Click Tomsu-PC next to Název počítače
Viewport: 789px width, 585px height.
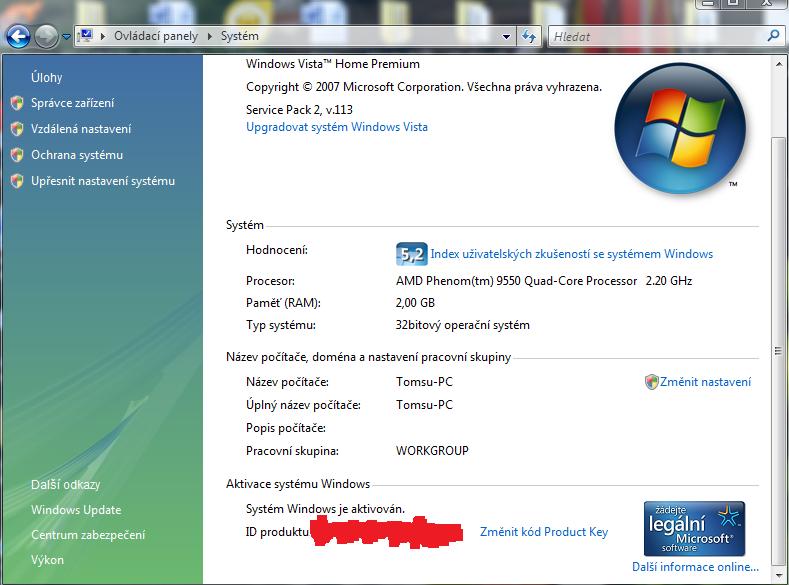click(424, 382)
